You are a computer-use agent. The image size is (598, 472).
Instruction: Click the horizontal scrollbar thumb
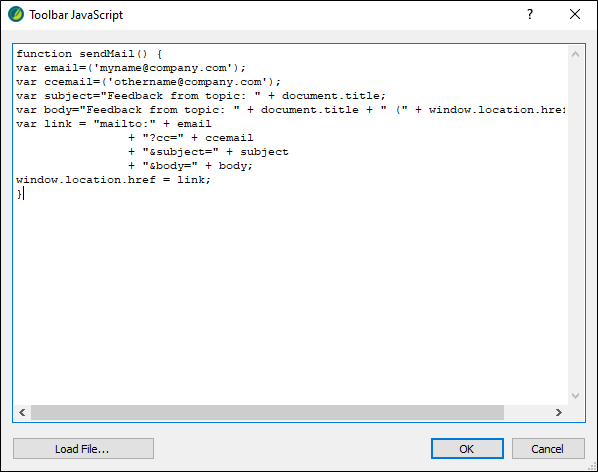pyautogui.click(x=267, y=413)
